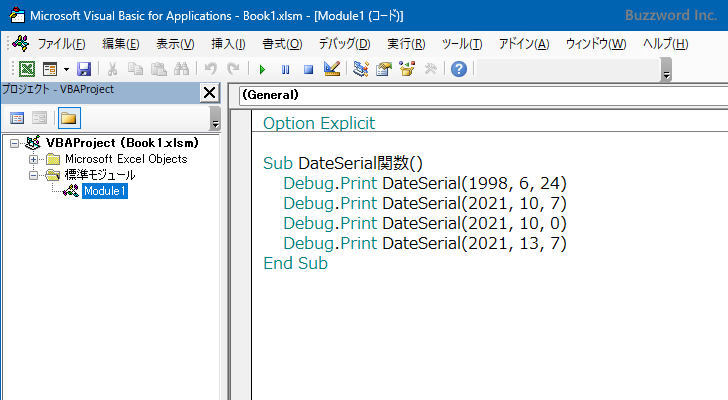Click the VBA application icon in title bar
This screenshot has height=400, width=728.
point(17,15)
